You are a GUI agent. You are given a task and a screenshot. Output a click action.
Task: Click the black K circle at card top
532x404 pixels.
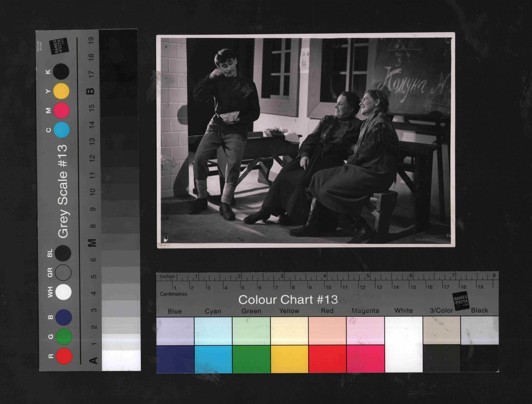point(61,72)
